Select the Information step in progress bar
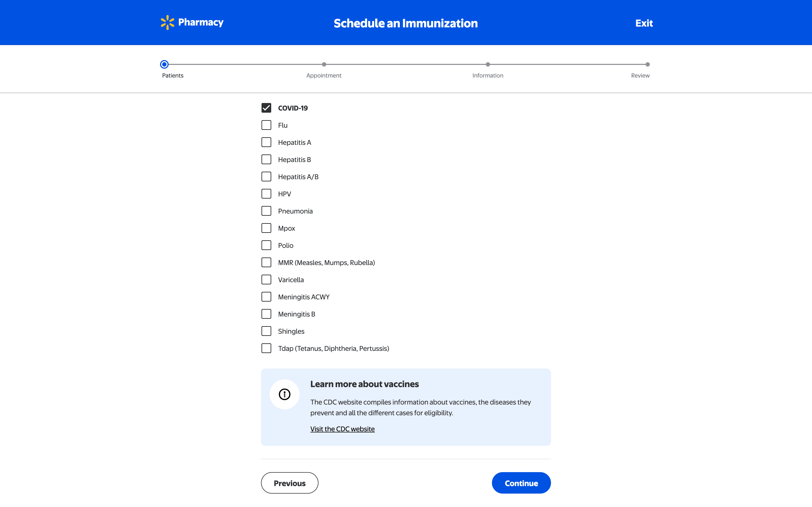Viewport: 812px width, 507px height. [488, 64]
